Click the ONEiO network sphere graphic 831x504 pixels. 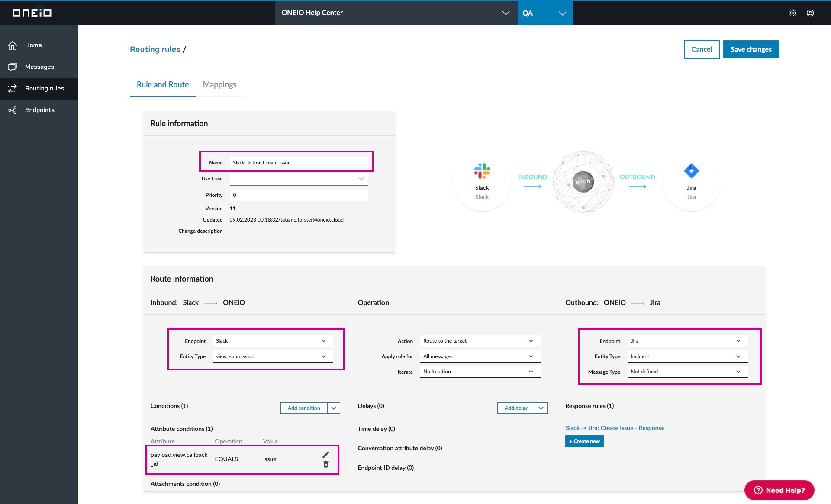pyautogui.click(x=583, y=182)
